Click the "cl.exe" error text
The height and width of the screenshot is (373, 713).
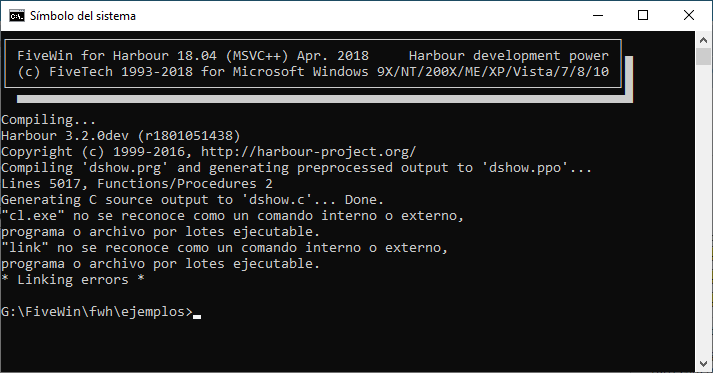33,216
